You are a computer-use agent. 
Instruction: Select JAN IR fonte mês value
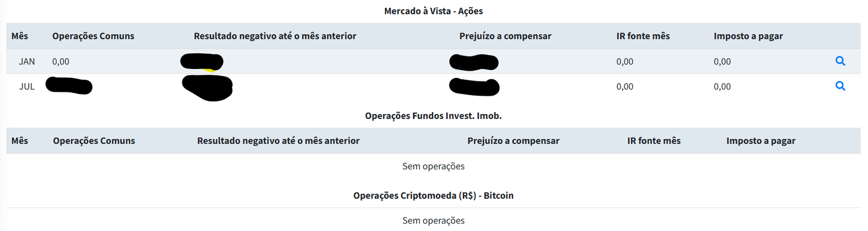tap(625, 61)
